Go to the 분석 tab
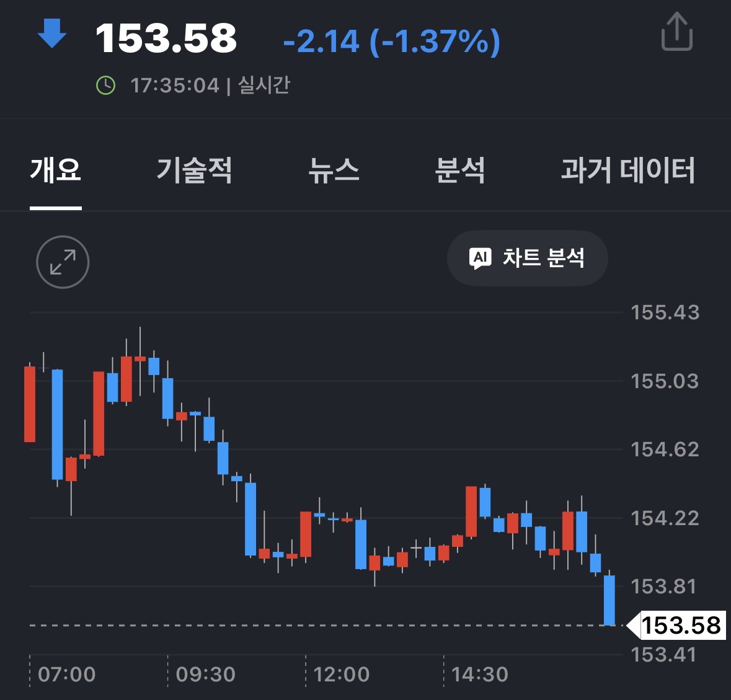731x700 pixels. pos(459,170)
